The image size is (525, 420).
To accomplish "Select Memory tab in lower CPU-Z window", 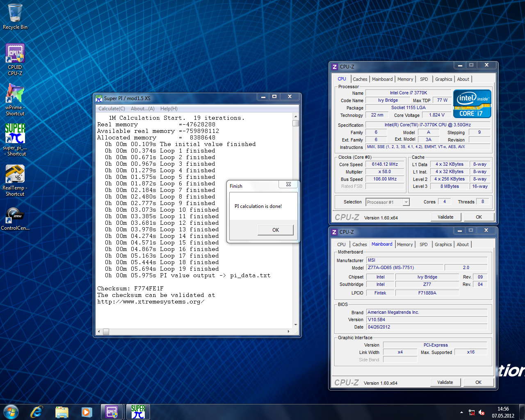I will coord(405,244).
